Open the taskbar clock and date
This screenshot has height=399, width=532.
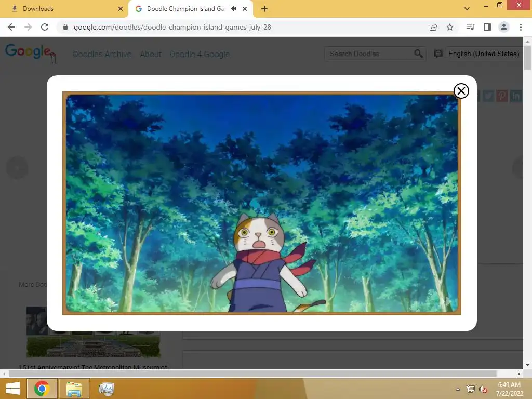[509, 389]
